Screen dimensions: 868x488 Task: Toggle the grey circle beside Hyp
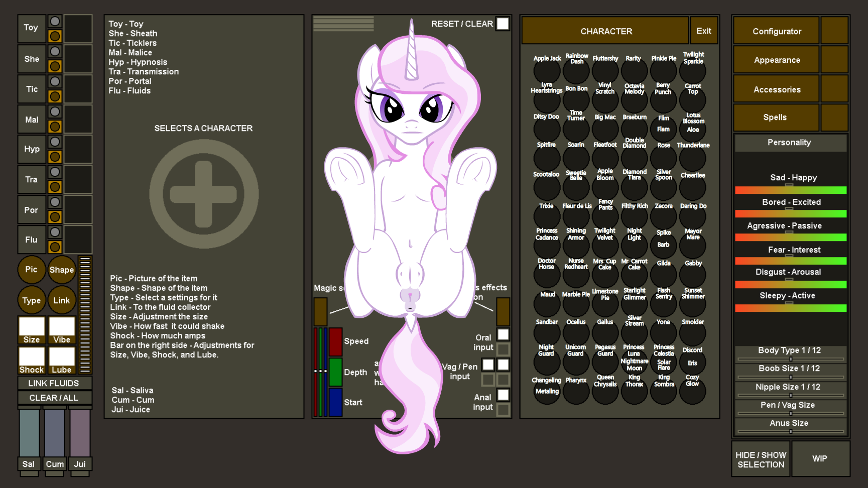point(55,142)
